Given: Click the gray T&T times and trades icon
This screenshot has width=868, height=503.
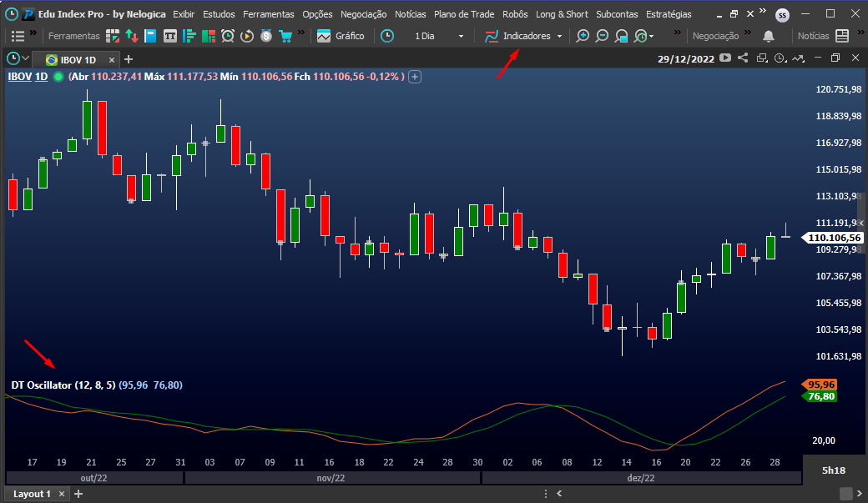Looking at the screenshot, I should point(170,36).
